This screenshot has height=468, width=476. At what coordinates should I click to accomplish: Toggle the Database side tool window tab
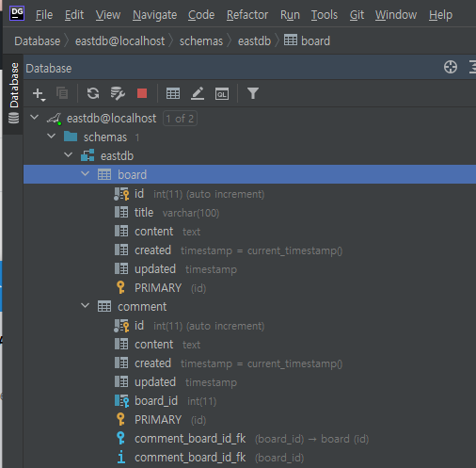pyautogui.click(x=14, y=93)
